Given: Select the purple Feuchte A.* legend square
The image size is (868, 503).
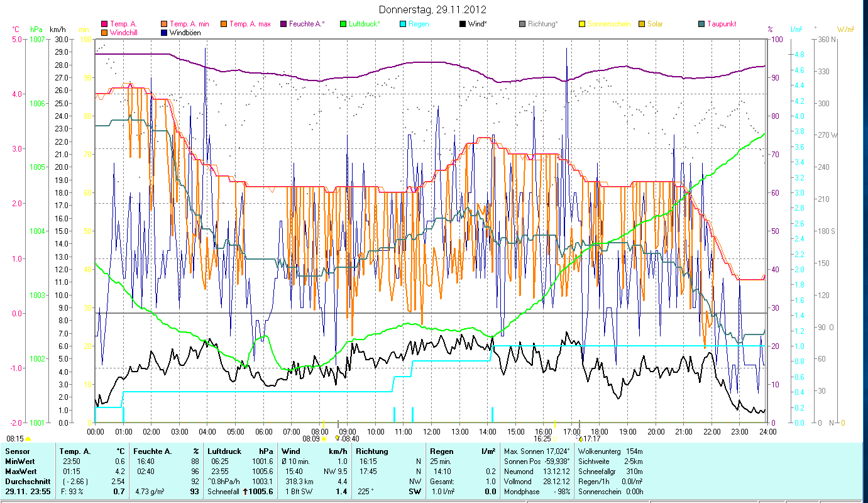Looking at the screenshot, I should 283,25.
